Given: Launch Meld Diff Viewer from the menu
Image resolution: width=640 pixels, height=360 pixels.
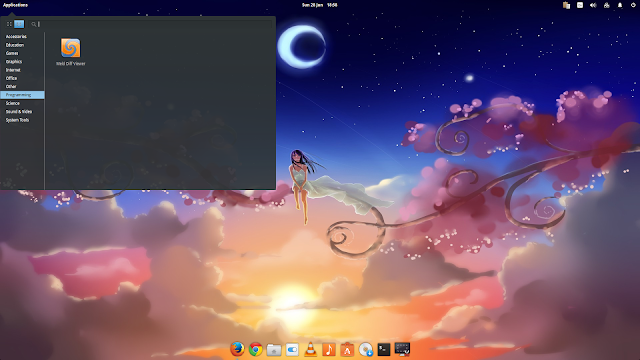Looking at the screenshot, I should click(x=70, y=52).
